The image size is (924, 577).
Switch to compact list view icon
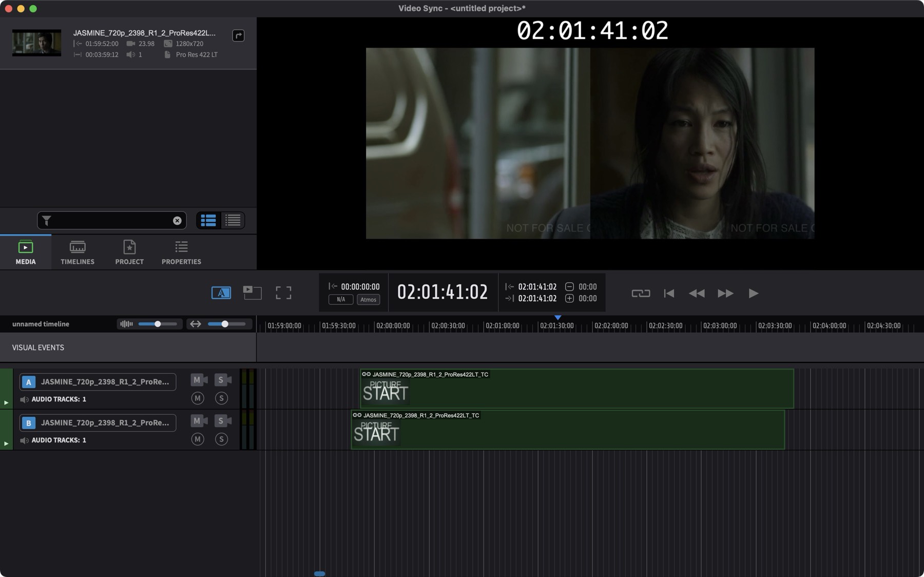[x=233, y=221]
